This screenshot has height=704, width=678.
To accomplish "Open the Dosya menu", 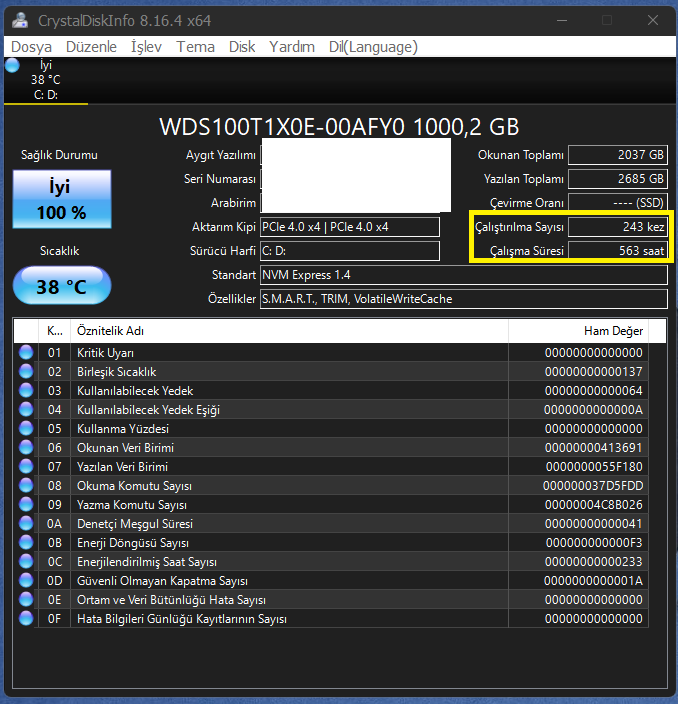I will tap(31, 47).
